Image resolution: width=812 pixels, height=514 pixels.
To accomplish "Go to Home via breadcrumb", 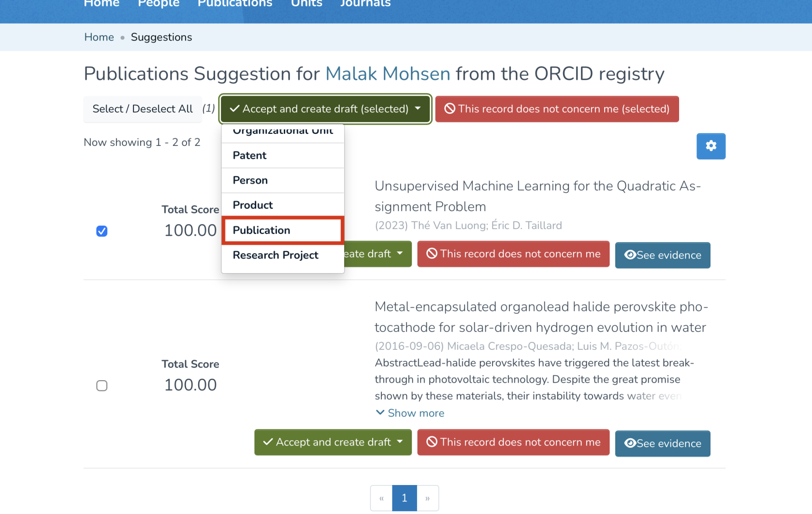I will (99, 37).
